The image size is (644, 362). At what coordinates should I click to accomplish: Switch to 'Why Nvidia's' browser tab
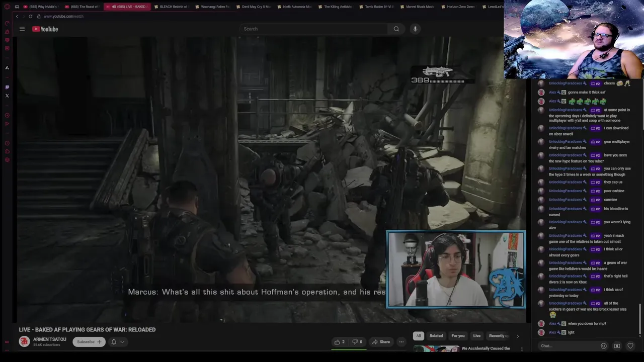(40, 7)
